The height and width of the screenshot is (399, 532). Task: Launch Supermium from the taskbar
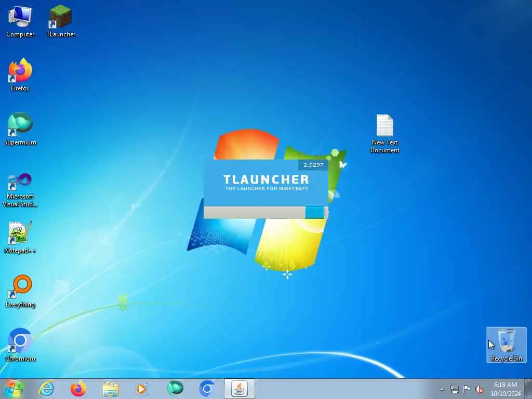[x=175, y=389]
